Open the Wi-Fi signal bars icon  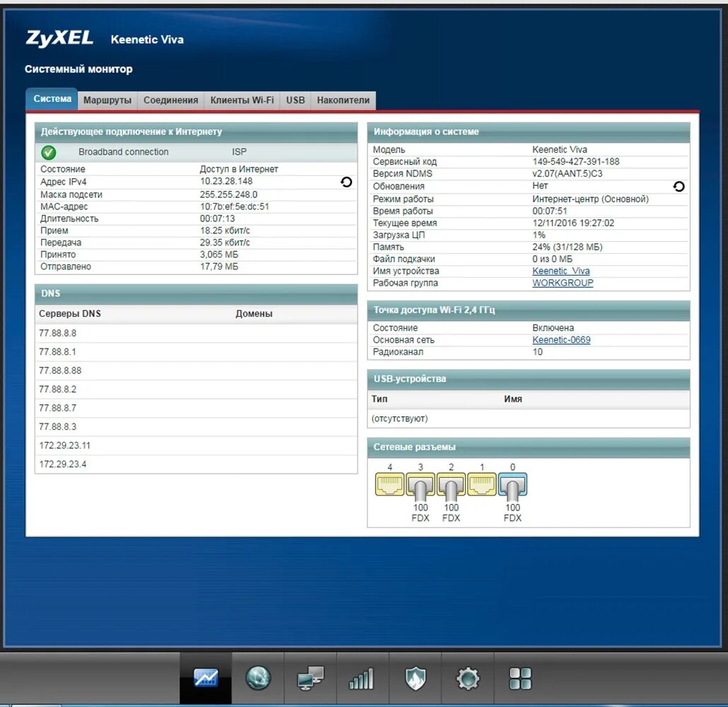[363, 678]
